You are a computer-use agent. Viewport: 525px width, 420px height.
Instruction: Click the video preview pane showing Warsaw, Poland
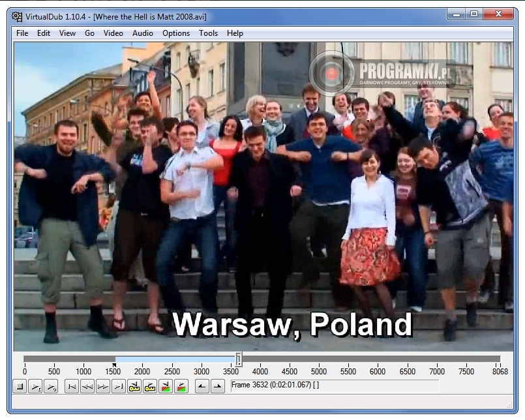(263, 196)
